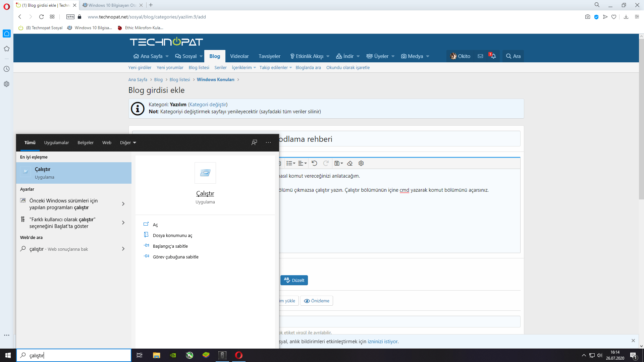The width and height of the screenshot is (644, 362).
Task: Open the inbox envelope icon
Action: click(x=480, y=56)
